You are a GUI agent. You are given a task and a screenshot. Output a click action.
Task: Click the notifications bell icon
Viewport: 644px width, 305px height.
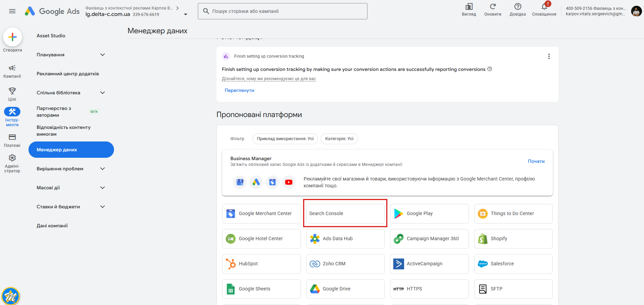(544, 7)
